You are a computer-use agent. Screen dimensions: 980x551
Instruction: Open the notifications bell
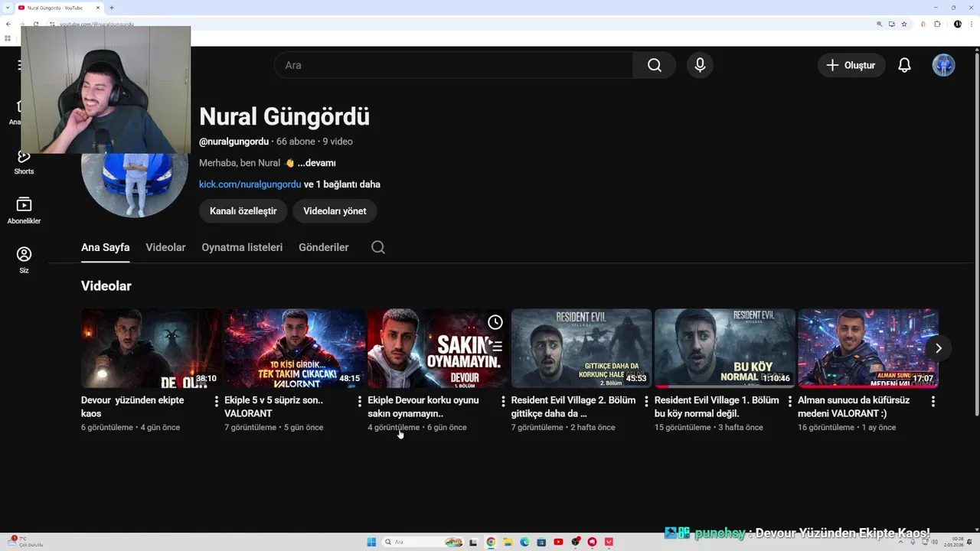click(x=904, y=65)
